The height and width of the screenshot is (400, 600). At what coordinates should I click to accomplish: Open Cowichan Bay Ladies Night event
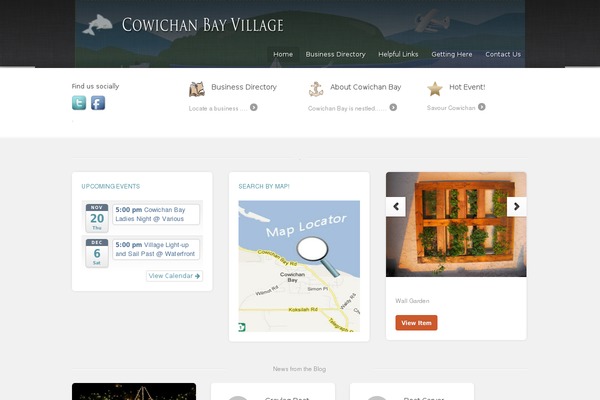[x=156, y=214]
